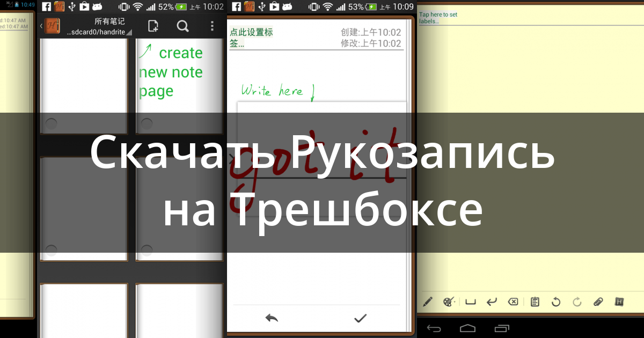
Task: Tap the Handrite app icon to go back
Action: (52, 26)
